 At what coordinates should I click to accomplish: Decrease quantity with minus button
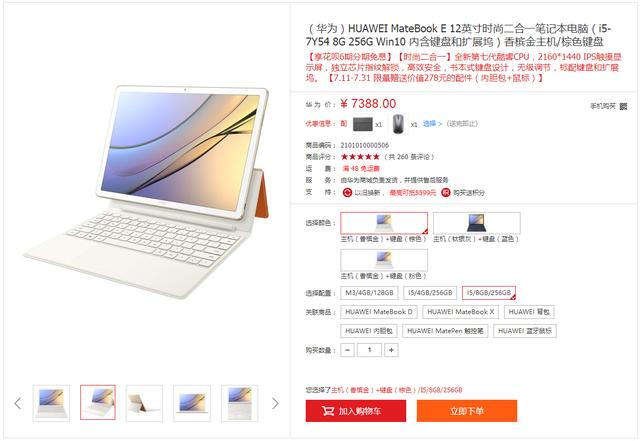coord(347,350)
